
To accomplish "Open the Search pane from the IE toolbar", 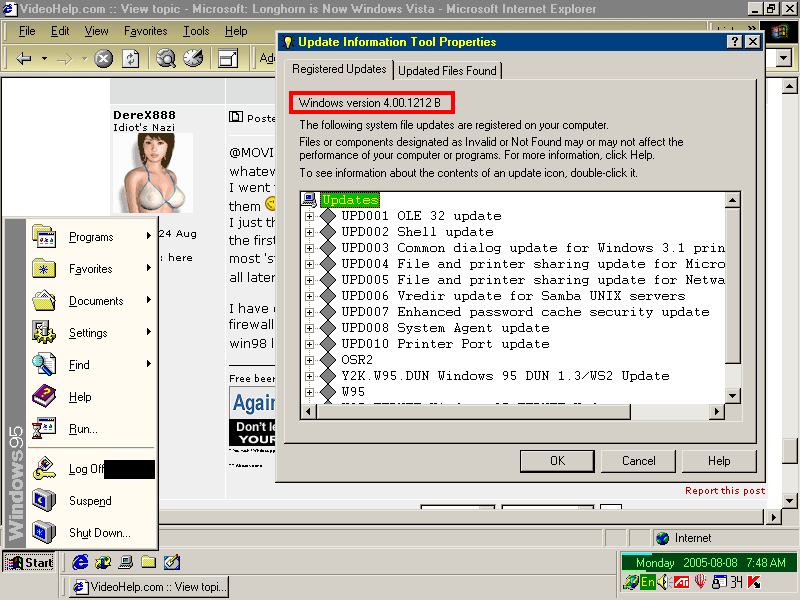I will pos(166,59).
